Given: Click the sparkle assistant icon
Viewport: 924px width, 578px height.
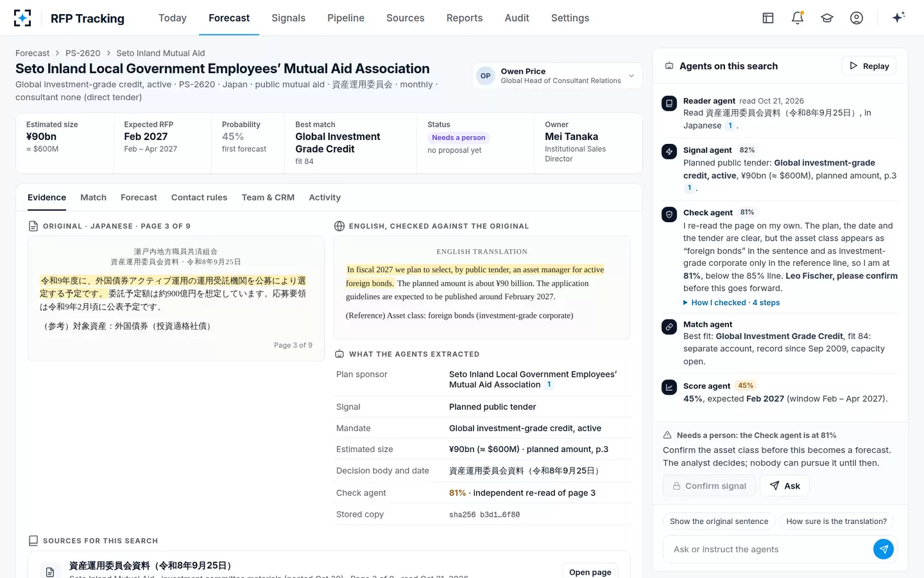Looking at the screenshot, I should tap(898, 17).
